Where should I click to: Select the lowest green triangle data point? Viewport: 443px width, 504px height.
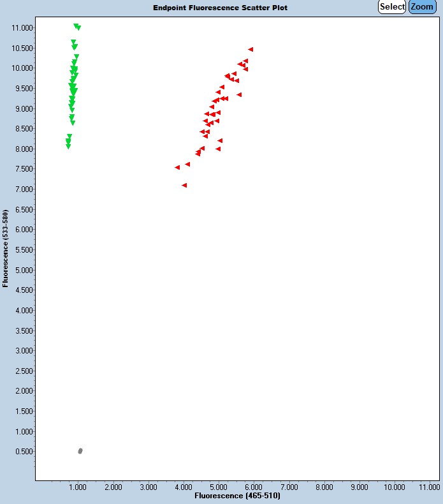tap(68, 146)
